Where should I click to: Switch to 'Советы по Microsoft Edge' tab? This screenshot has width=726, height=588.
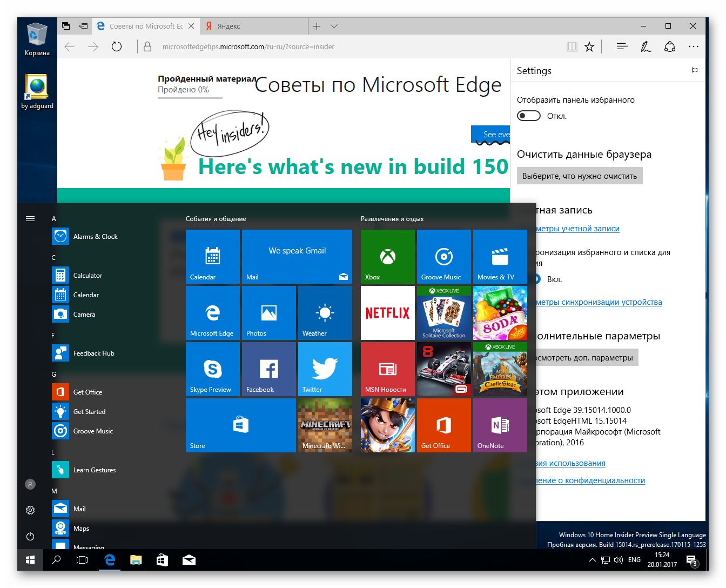pos(146,26)
